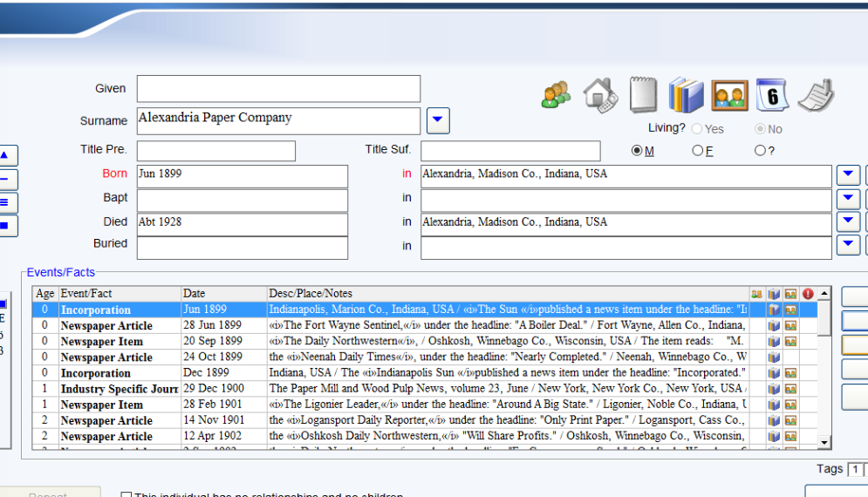Open source citation for Jun 1899 Incorporation row
The image size is (868, 497).
[774, 310]
